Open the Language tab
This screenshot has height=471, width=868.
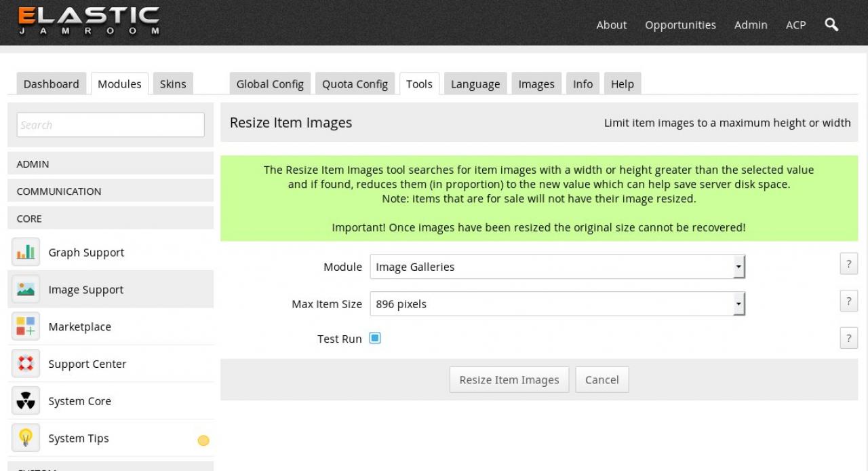coord(475,83)
